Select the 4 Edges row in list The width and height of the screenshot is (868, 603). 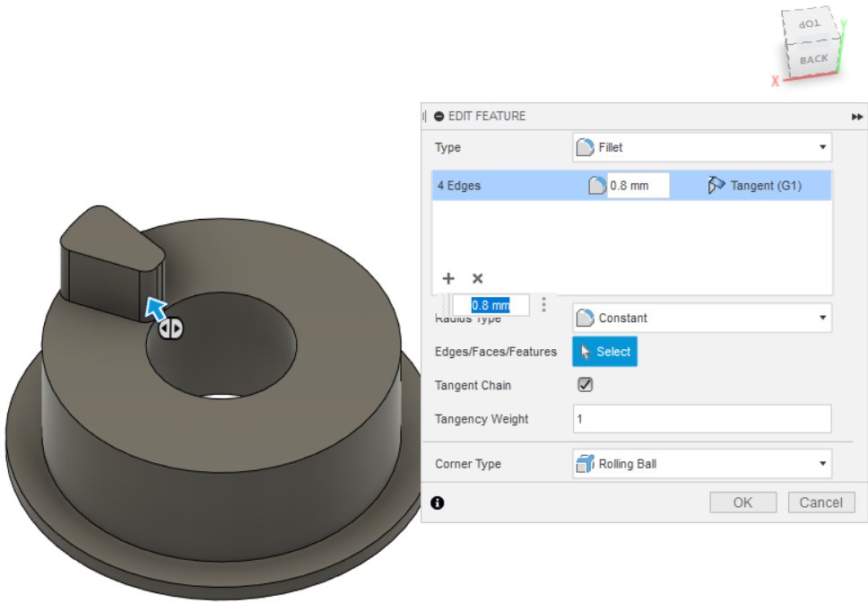(x=502, y=186)
